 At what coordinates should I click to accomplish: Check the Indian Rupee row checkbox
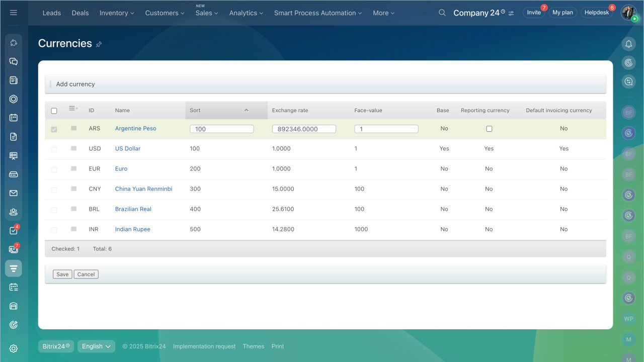click(54, 230)
